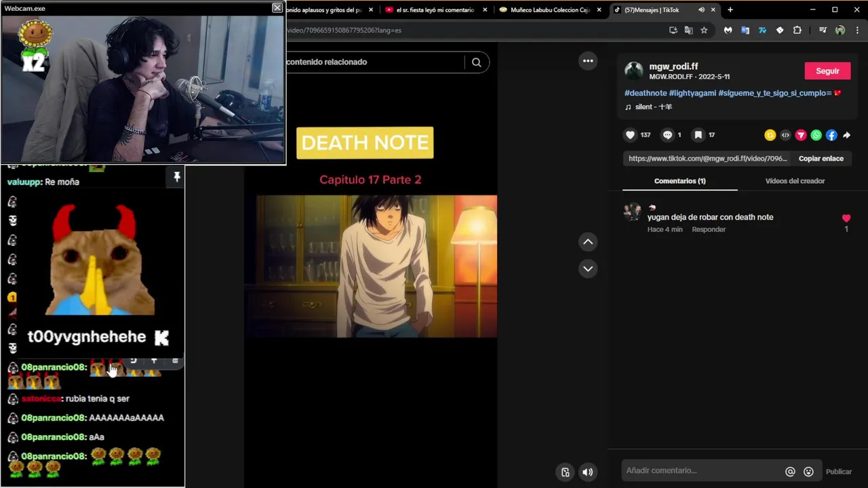Close the Webcam.exe window
Image resolution: width=868 pixels, height=488 pixels.
point(277,7)
